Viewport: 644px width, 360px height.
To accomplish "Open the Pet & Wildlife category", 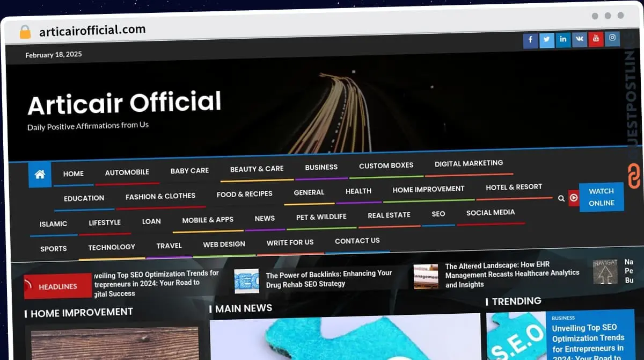I will coord(321,217).
